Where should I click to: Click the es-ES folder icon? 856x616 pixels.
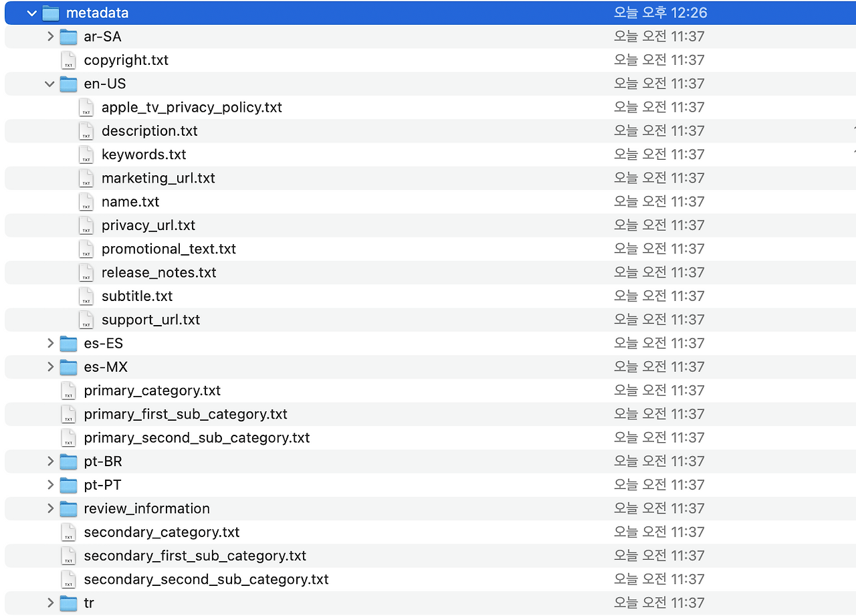(68, 343)
